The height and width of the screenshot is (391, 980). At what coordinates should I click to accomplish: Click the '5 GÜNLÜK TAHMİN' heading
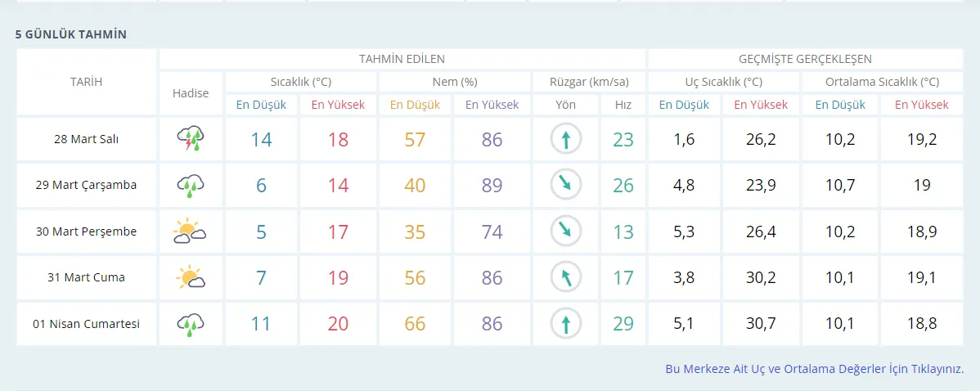[x=70, y=34]
